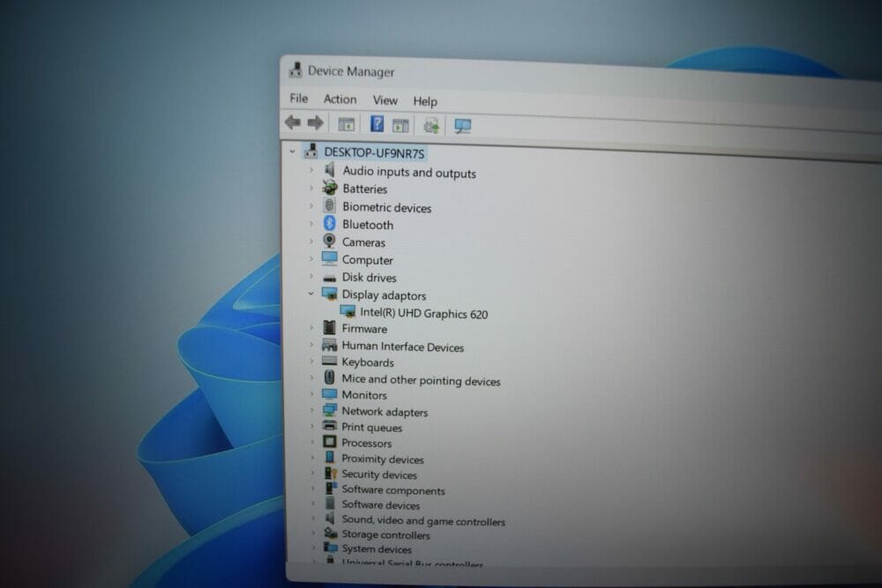Select the Processors label
The height and width of the screenshot is (588, 882).
coord(366,443)
